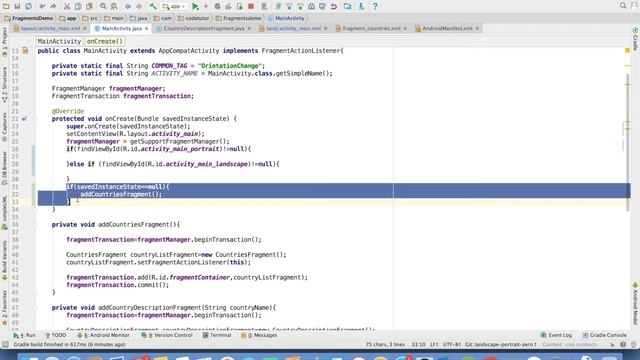Screen dimensions: 640x360
Task: Open the Android Monitor tool window
Action: 103,335
